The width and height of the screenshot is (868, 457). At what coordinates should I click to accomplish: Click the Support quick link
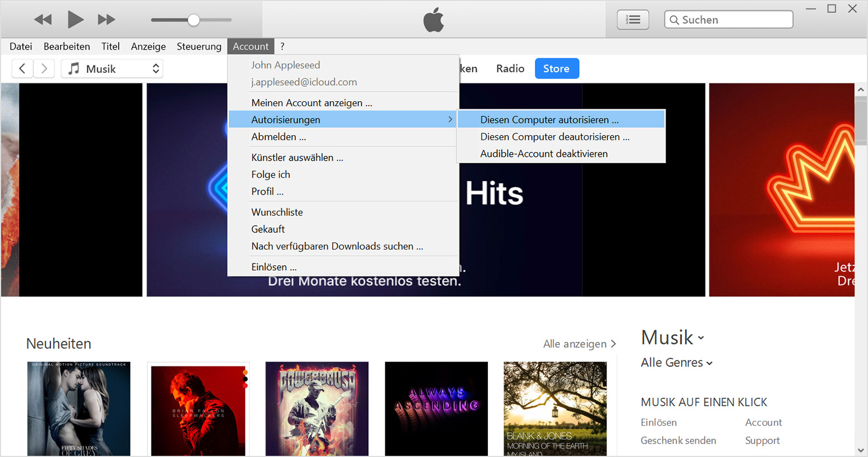[x=762, y=440]
